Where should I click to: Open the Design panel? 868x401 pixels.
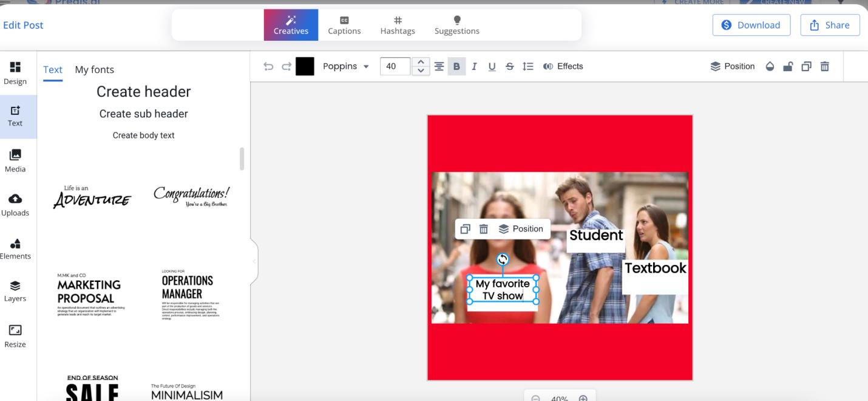pos(15,73)
